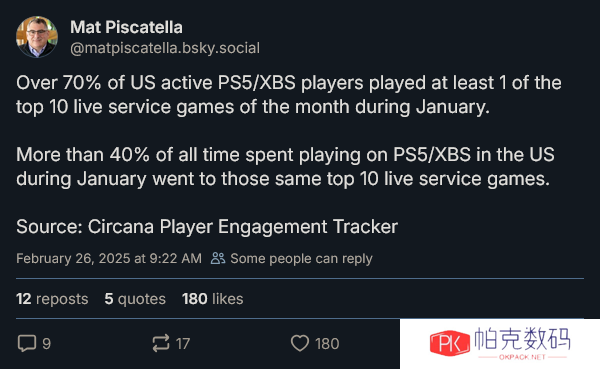Click the Source: Circana Player Engagement Tracker line
This screenshot has width=600, height=369.
207,227
